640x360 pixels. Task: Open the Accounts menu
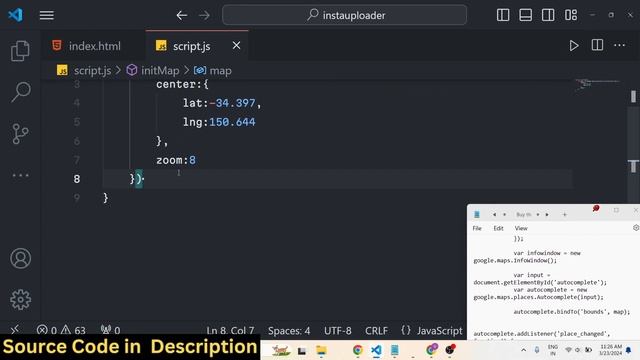click(20, 258)
